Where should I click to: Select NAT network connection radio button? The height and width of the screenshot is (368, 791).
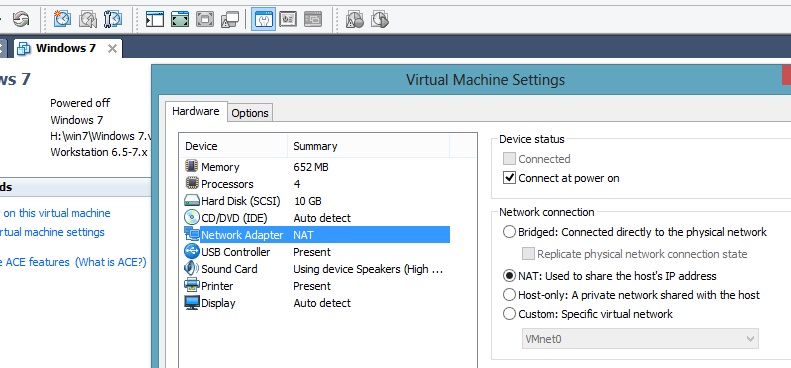tap(510, 276)
